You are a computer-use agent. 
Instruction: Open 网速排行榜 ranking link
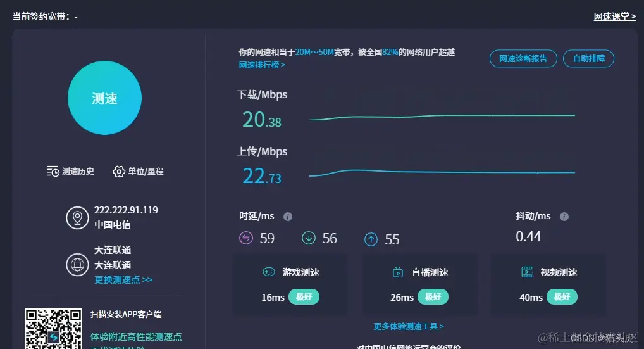point(262,65)
